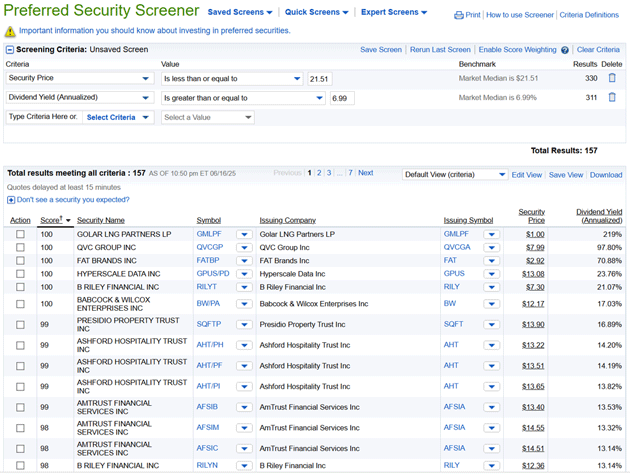
Task: Click Enable Score Weighting
Action: [x=518, y=50]
